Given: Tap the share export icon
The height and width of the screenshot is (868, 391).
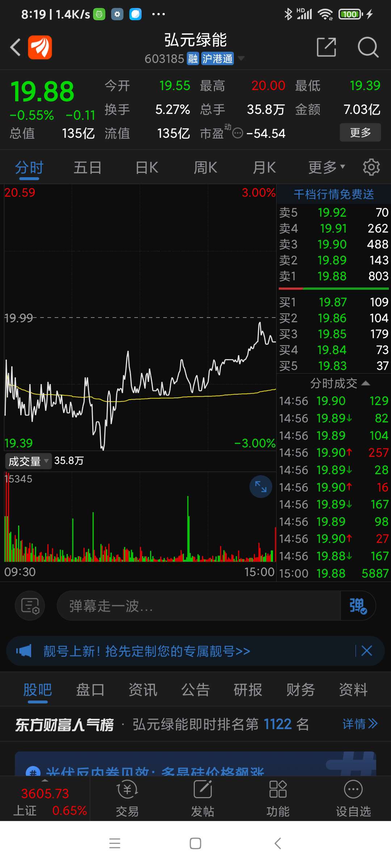Looking at the screenshot, I should click(326, 47).
